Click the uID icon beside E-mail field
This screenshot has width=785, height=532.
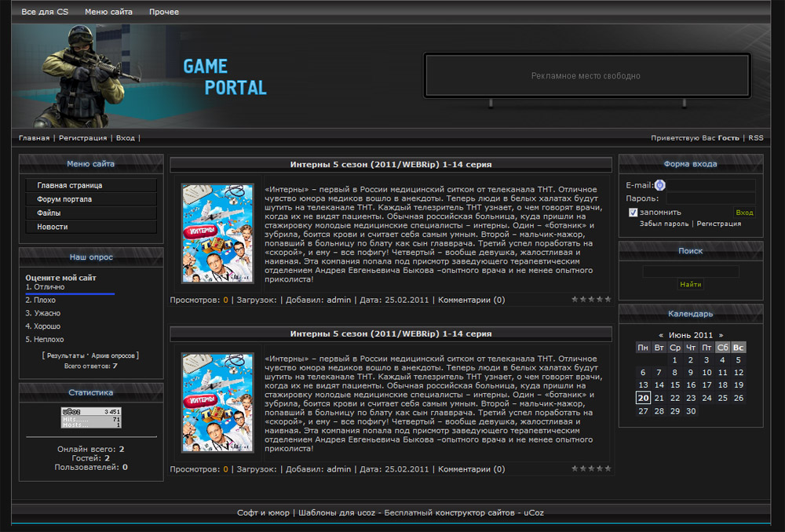pos(660,185)
